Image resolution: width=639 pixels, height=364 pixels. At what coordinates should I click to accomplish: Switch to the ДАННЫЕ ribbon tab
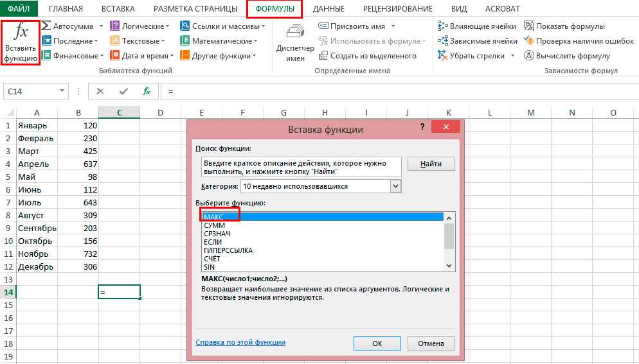click(328, 9)
